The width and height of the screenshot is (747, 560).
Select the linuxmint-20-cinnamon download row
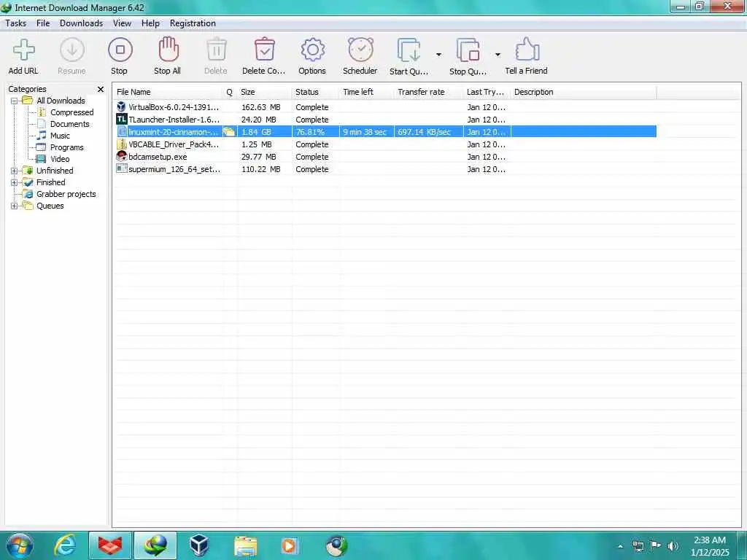point(385,132)
